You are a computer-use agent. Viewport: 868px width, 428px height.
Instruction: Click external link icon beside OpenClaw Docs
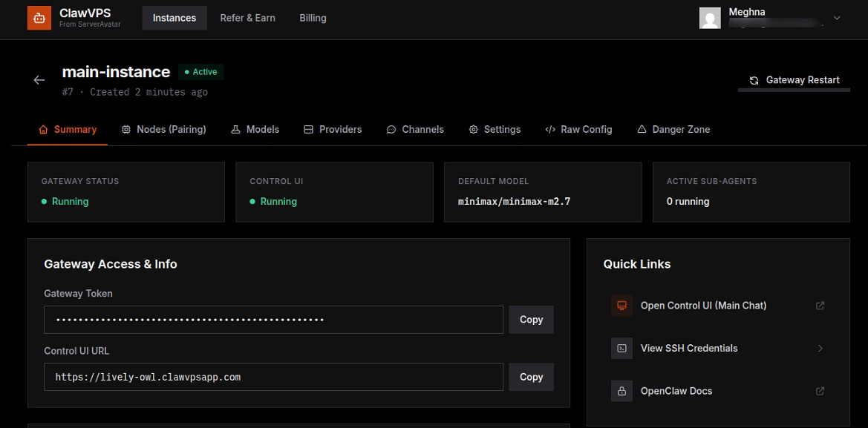(x=820, y=391)
